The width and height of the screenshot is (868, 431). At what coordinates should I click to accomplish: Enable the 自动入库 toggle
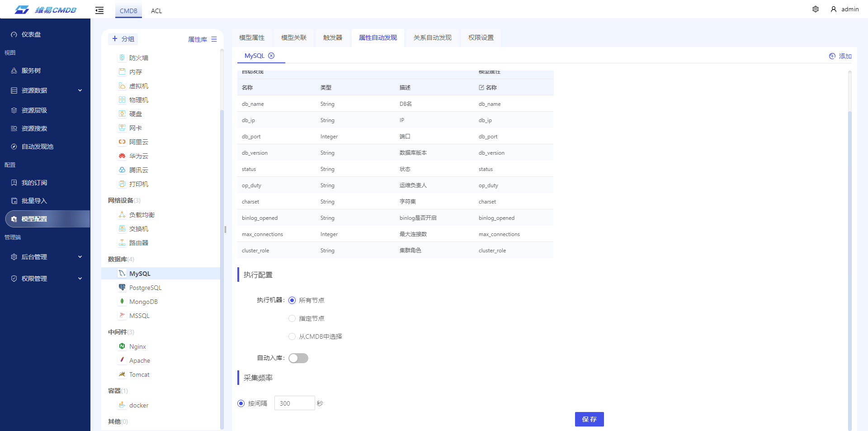click(298, 358)
